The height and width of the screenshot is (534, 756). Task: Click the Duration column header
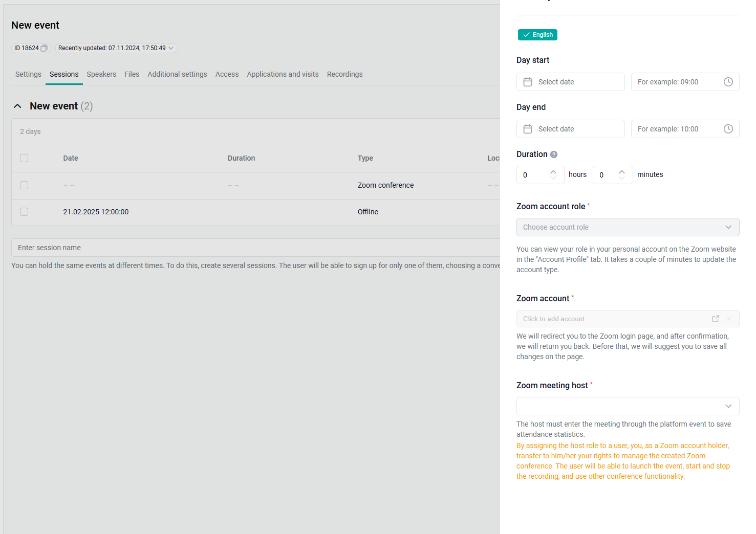coord(241,158)
